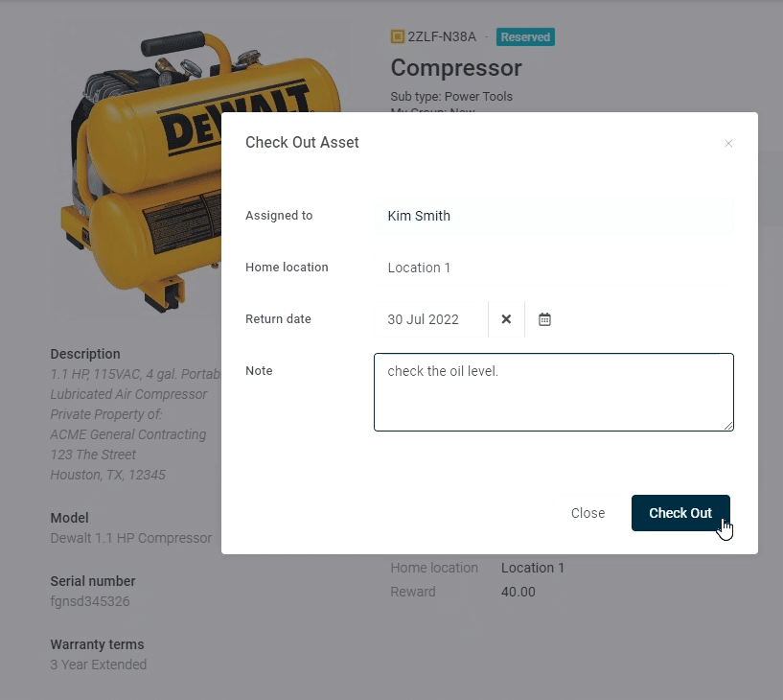The width and height of the screenshot is (783, 700).
Task: Click inside the Note text area
Action: point(553,392)
